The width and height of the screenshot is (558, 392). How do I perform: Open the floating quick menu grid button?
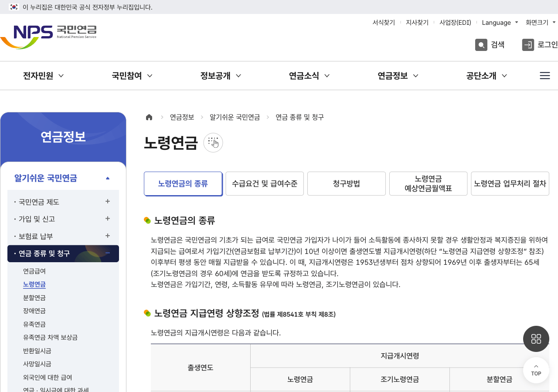[x=536, y=339]
